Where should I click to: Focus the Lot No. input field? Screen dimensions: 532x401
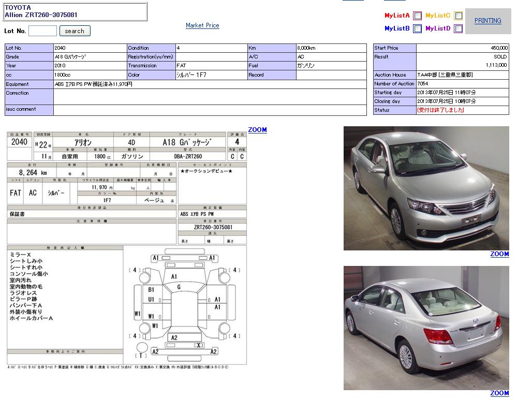coord(42,31)
